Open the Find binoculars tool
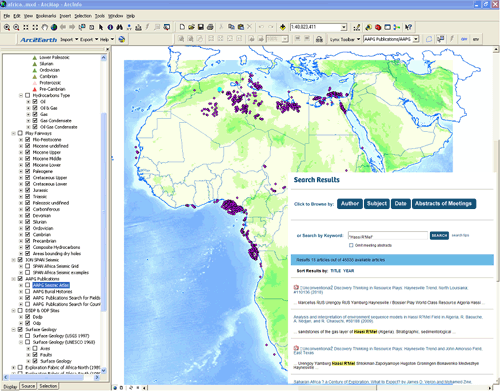 pyautogui.click(x=120, y=27)
